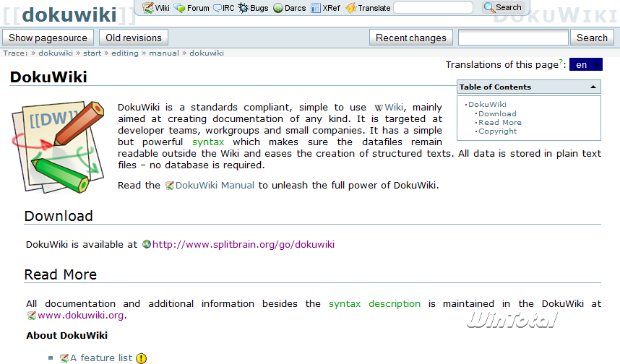
Task: Open the green syntax link in intro
Action: (x=208, y=142)
